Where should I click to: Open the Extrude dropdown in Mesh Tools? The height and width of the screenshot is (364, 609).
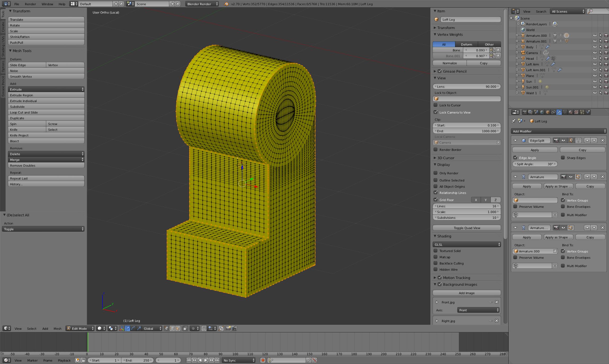[x=46, y=89]
